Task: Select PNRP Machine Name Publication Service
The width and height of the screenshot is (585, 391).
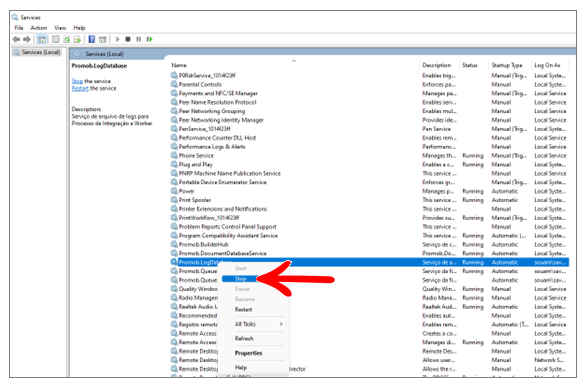Action: [229, 173]
